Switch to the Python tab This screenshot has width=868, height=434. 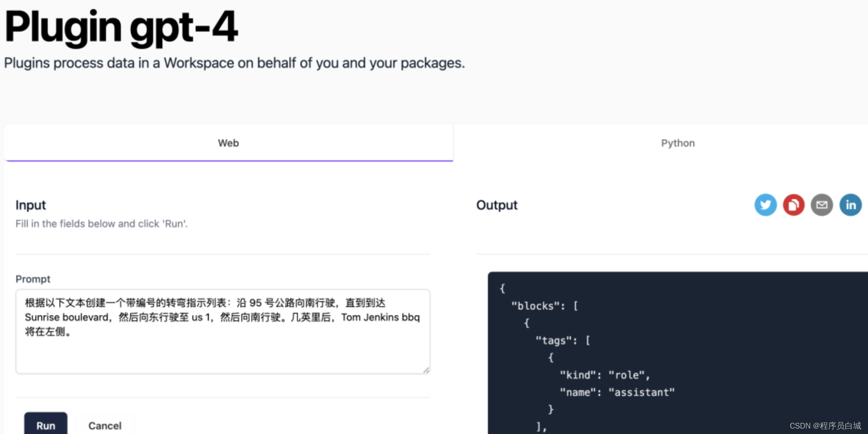(678, 143)
